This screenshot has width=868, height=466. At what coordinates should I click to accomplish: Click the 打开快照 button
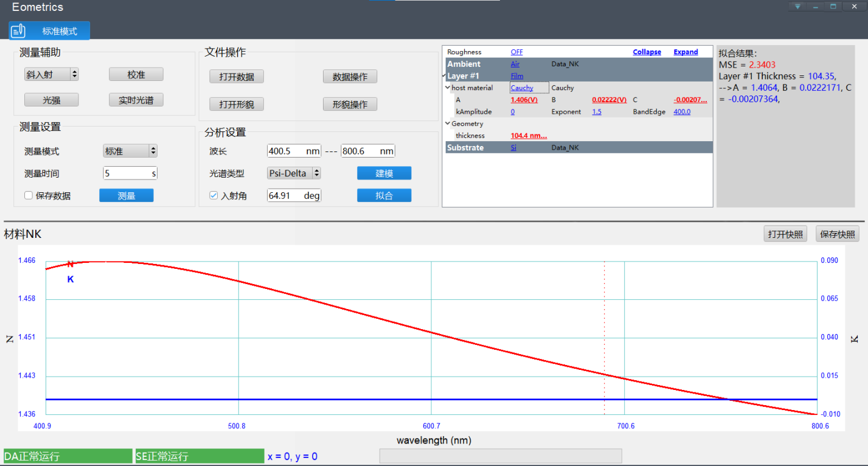pos(785,234)
